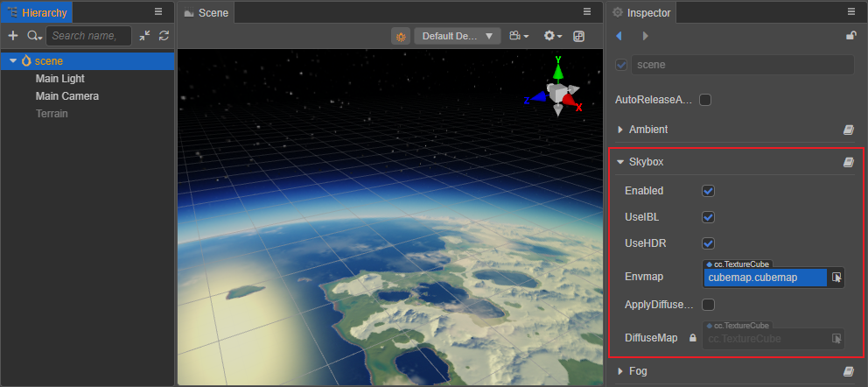The width and height of the screenshot is (868, 387).
Task: Locate the Envmap cubemap asset
Action: point(836,278)
